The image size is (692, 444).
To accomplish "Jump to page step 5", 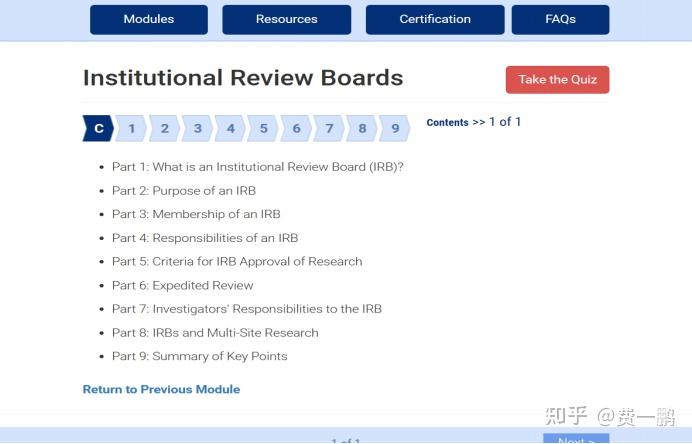I will pos(264,128).
